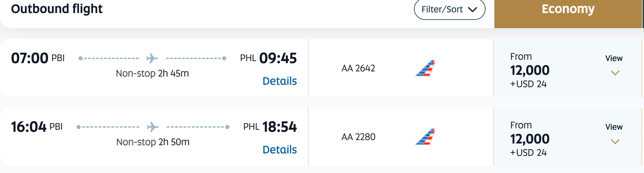The height and width of the screenshot is (173, 644).
Task: Click flight number AA 2642
Action: click(x=358, y=68)
